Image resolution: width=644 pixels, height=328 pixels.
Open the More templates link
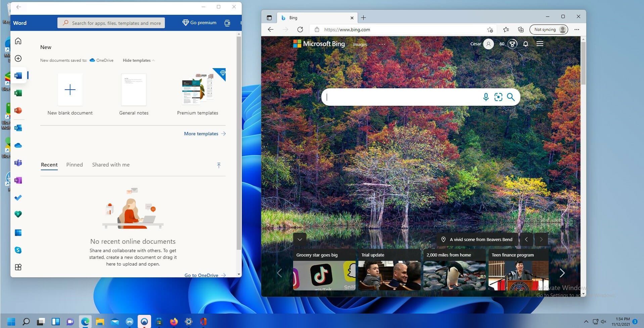201,133
